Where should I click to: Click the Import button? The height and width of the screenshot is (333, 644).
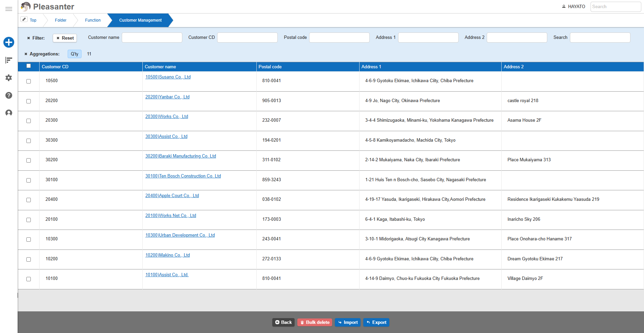[x=348, y=323]
